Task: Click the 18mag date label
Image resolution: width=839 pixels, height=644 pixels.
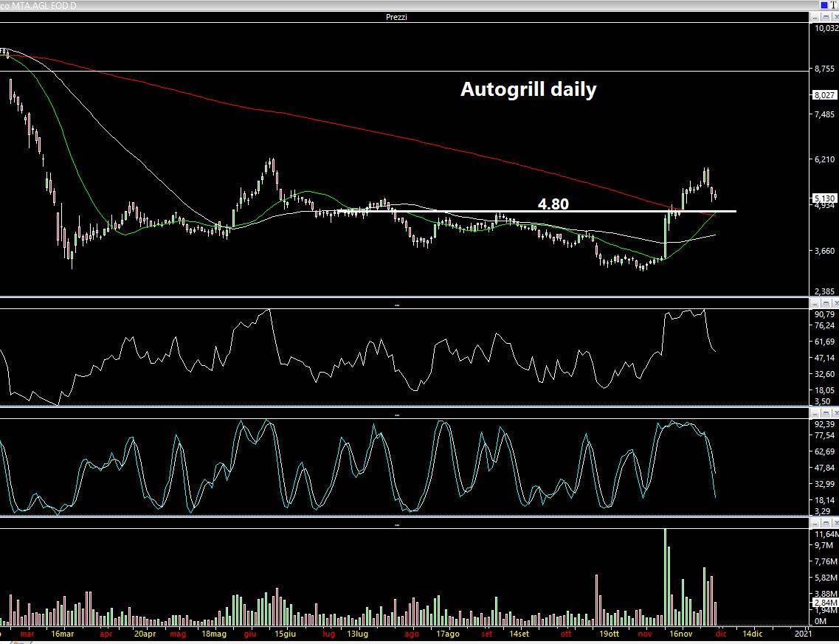Action: click(x=213, y=634)
